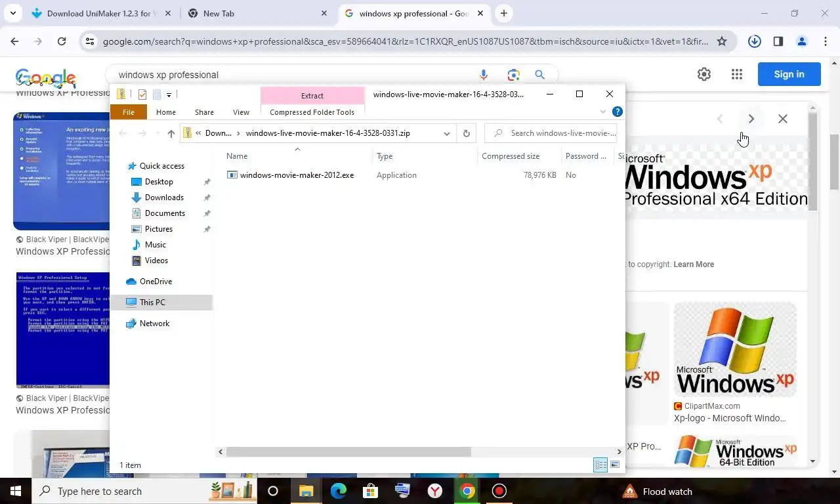Open Network in navigation pane
This screenshot has width=840, height=504.
tap(154, 324)
